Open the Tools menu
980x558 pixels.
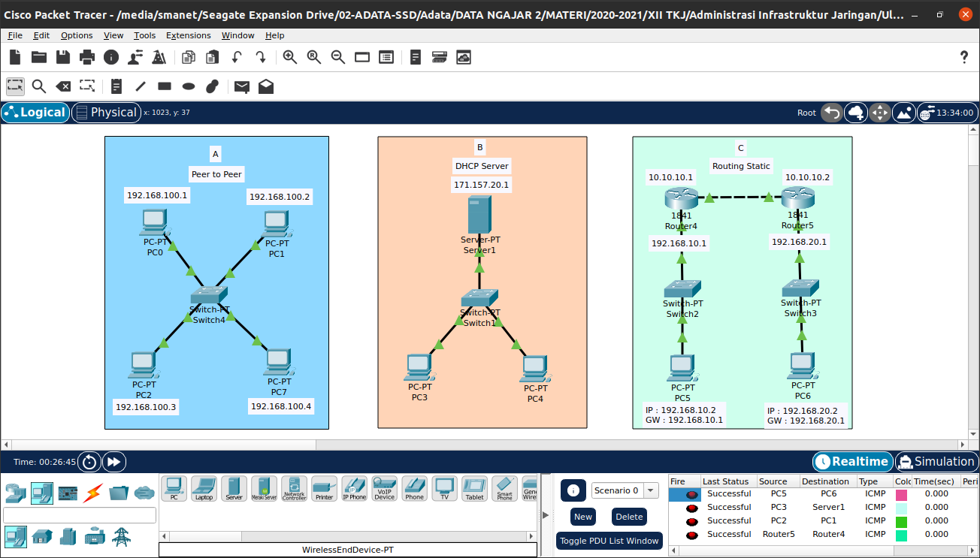[x=144, y=35]
